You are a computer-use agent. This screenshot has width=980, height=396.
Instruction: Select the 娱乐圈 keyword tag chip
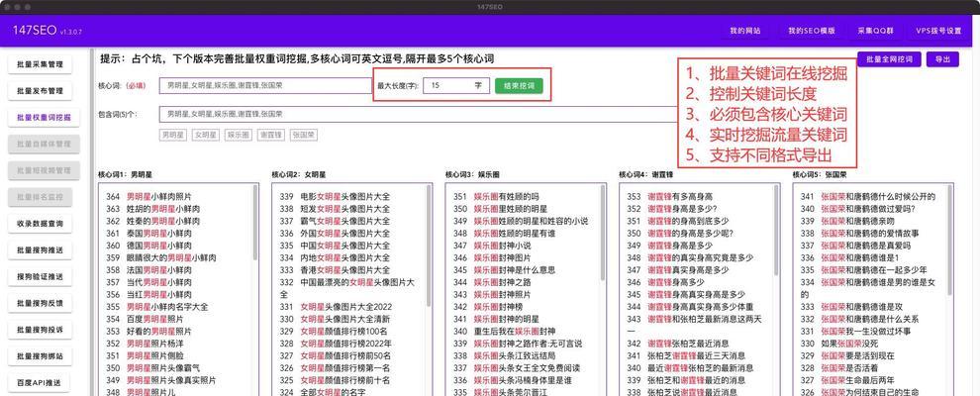coord(239,135)
